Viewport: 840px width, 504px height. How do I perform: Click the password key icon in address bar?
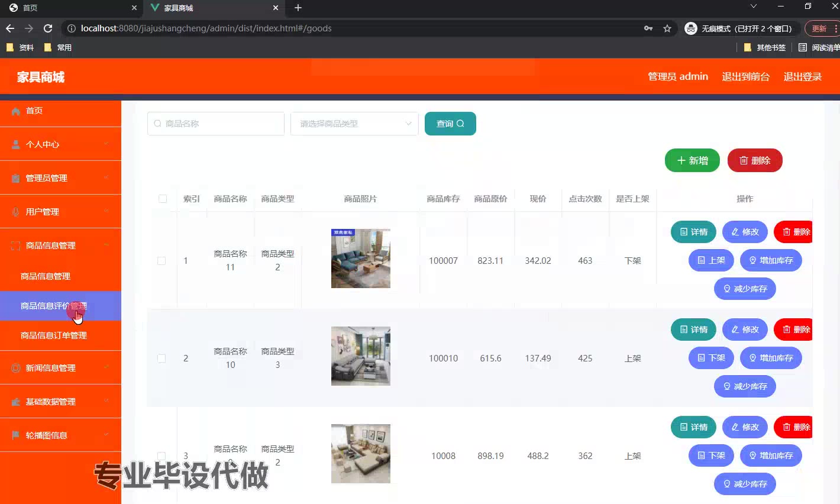pyautogui.click(x=648, y=28)
